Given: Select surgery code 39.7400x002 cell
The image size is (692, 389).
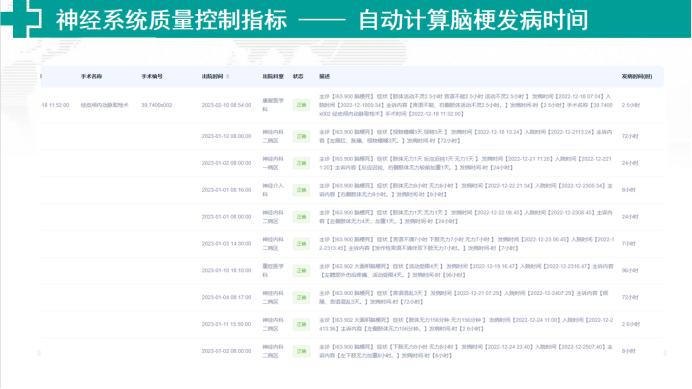Looking at the screenshot, I should 157,105.
